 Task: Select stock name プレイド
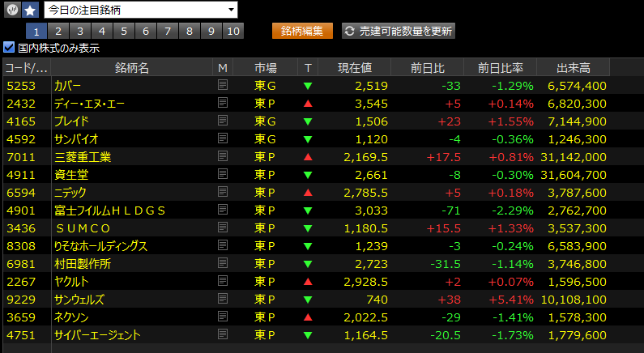click(x=71, y=121)
